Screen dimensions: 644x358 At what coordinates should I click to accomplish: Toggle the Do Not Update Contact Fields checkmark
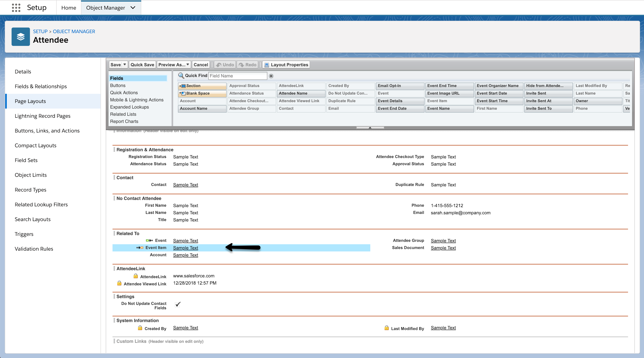(x=178, y=304)
